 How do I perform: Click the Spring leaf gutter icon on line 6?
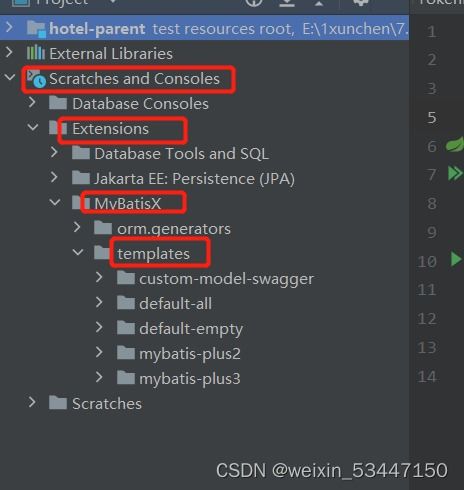point(455,145)
